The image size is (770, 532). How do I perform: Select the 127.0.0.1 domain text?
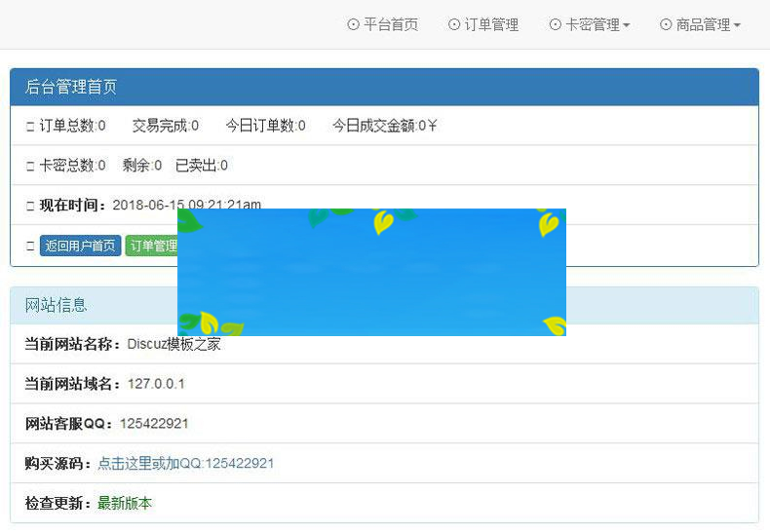click(156, 384)
